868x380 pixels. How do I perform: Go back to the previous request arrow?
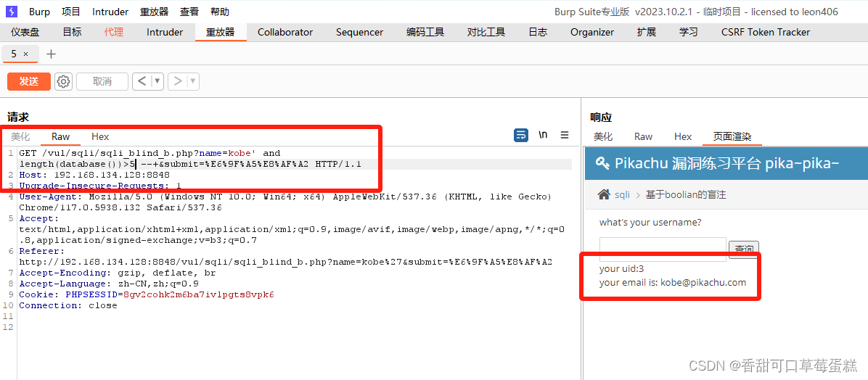[x=142, y=81]
